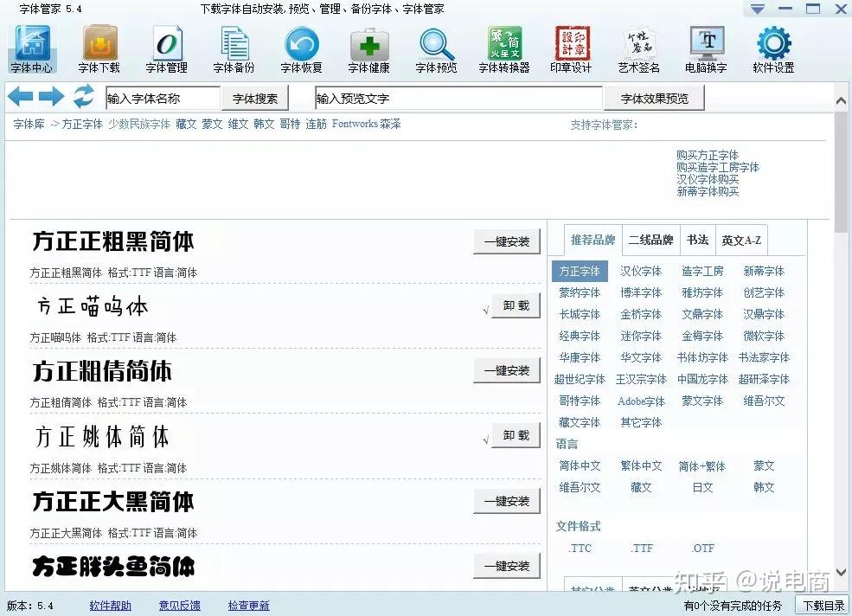This screenshot has width=852, height=616.
Task: Click the vertical scrollbar down arrow
Action: coord(841,572)
